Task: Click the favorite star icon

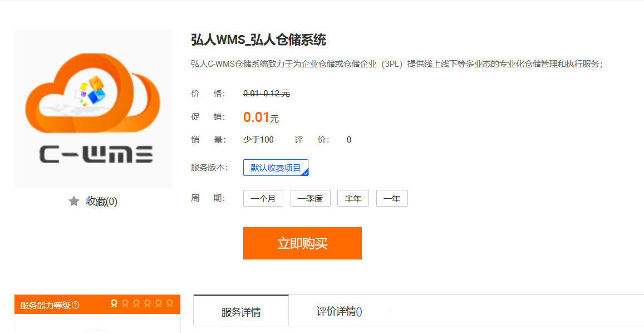Action: pos(74,202)
